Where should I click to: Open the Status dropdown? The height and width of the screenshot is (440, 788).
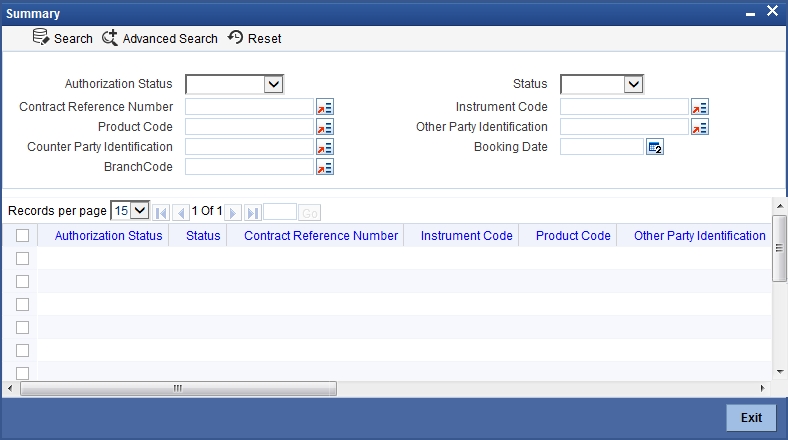click(x=602, y=84)
